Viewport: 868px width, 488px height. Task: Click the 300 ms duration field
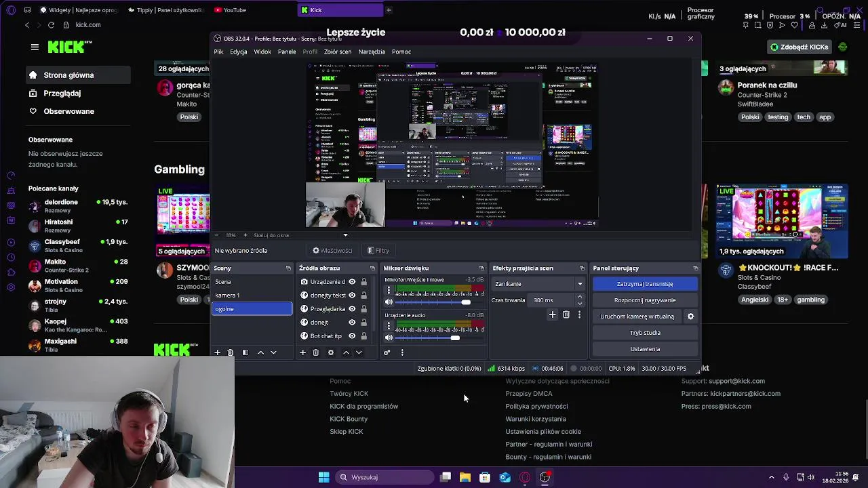point(551,300)
